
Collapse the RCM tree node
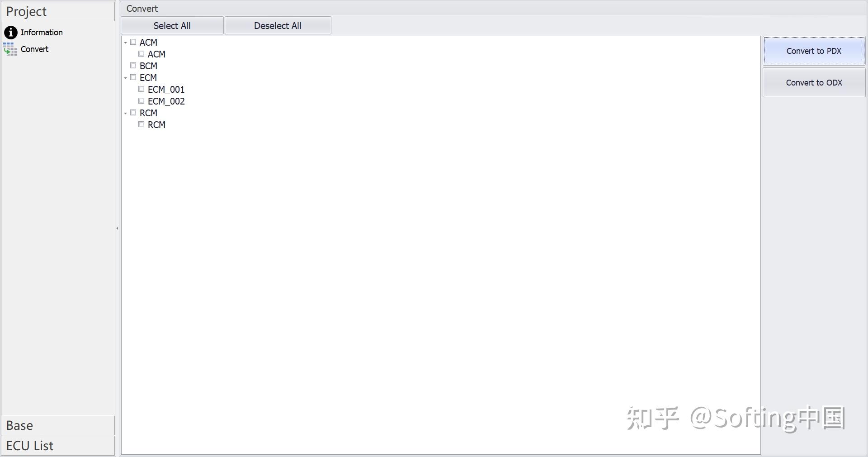[x=125, y=112]
